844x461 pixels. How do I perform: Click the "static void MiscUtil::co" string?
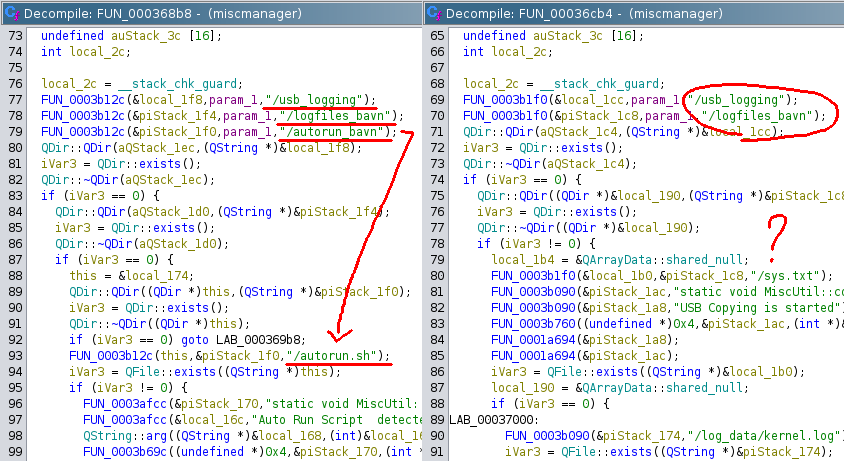tap(759, 292)
